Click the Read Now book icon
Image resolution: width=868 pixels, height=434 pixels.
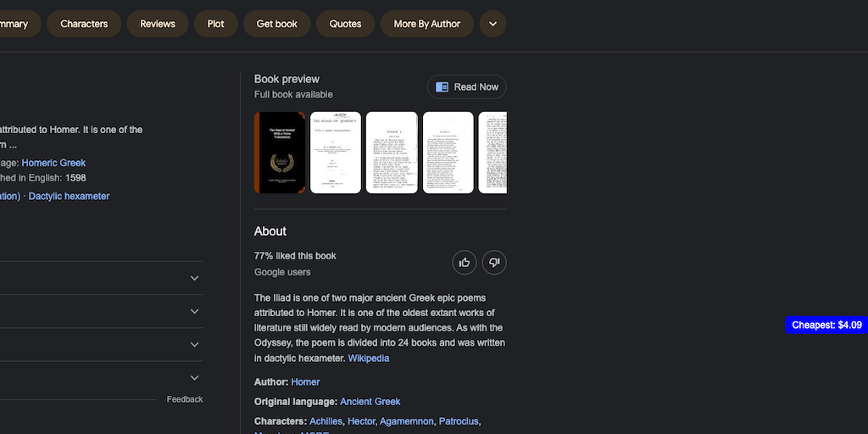442,87
